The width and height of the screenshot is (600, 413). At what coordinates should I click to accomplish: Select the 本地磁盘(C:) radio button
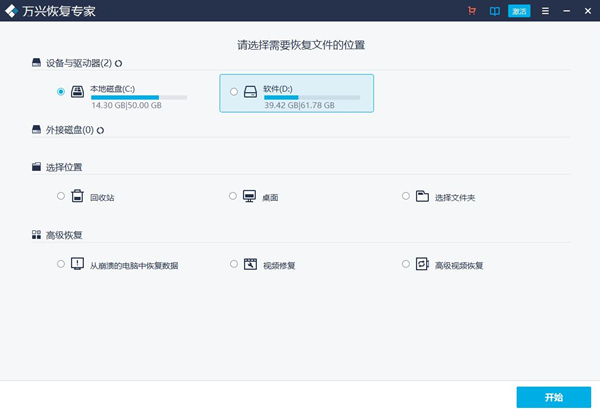coord(61,91)
